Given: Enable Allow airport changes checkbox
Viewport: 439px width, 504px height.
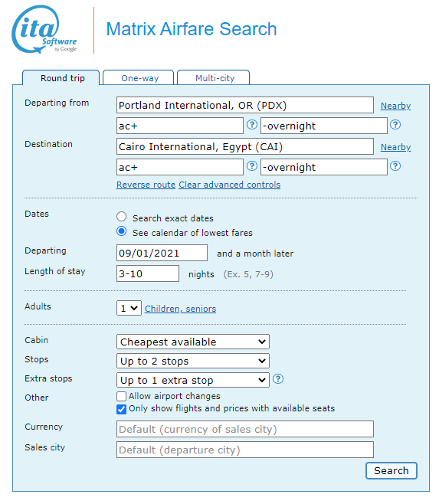Looking at the screenshot, I should 121,396.
